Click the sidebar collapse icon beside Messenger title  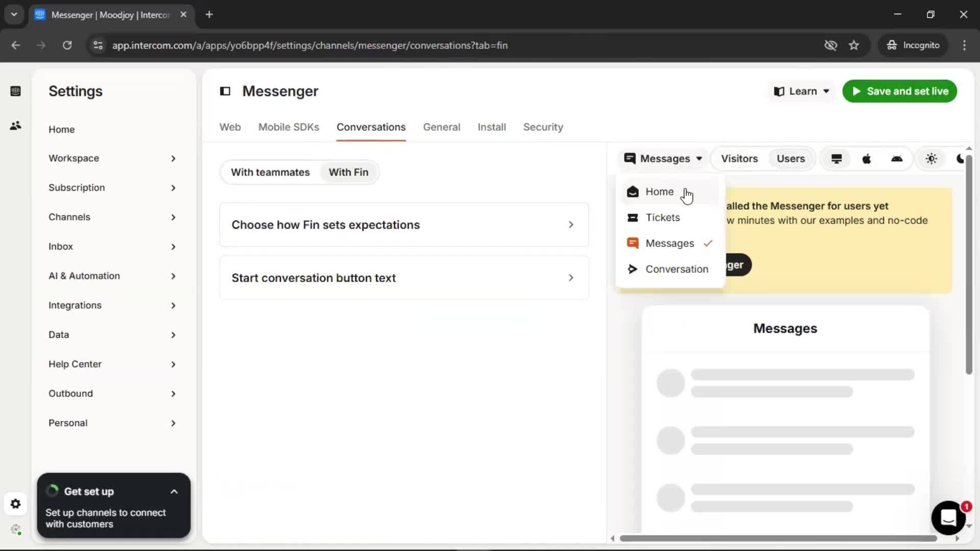(x=225, y=91)
